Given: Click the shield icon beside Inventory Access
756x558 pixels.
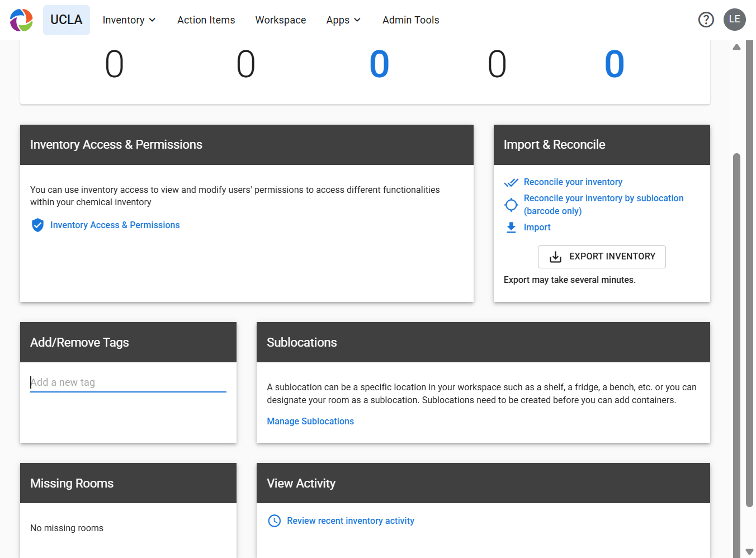Looking at the screenshot, I should click(x=37, y=225).
